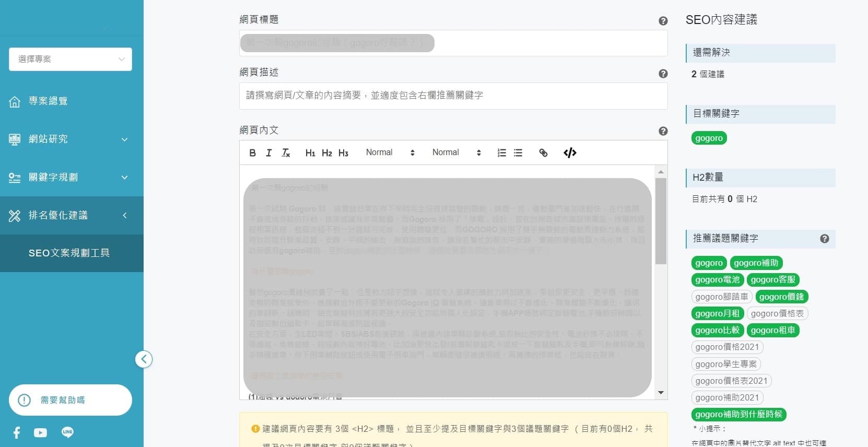
Task: Open HTML code view icon
Action: click(570, 152)
